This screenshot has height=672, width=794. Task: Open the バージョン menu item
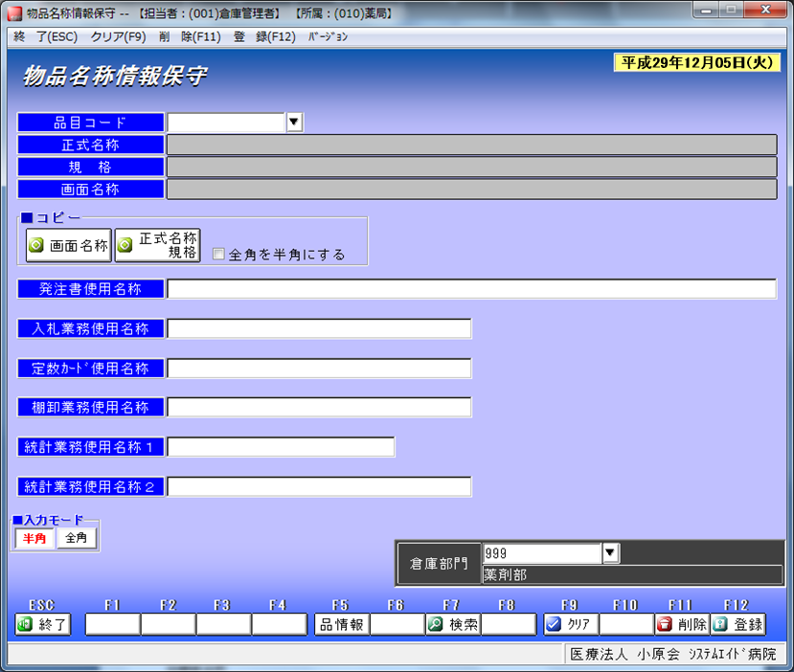click(328, 37)
